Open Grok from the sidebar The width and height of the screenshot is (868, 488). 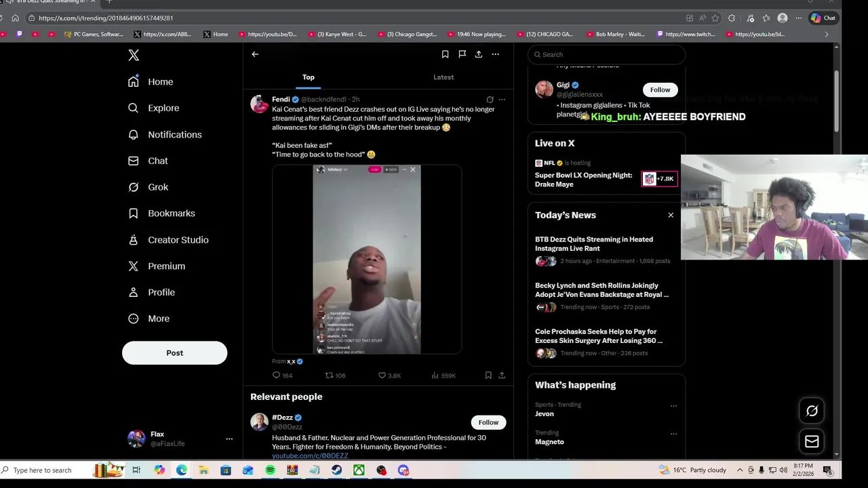tap(148, 187)
